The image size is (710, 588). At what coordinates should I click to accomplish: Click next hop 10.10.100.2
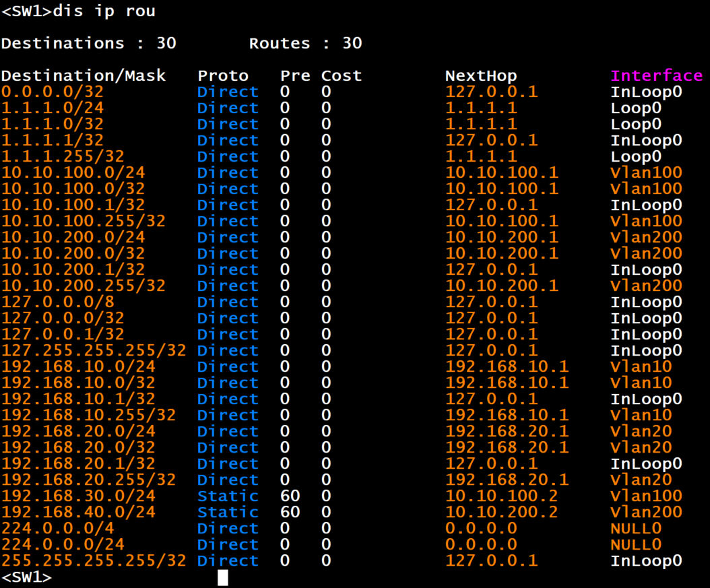coord(502,496)
